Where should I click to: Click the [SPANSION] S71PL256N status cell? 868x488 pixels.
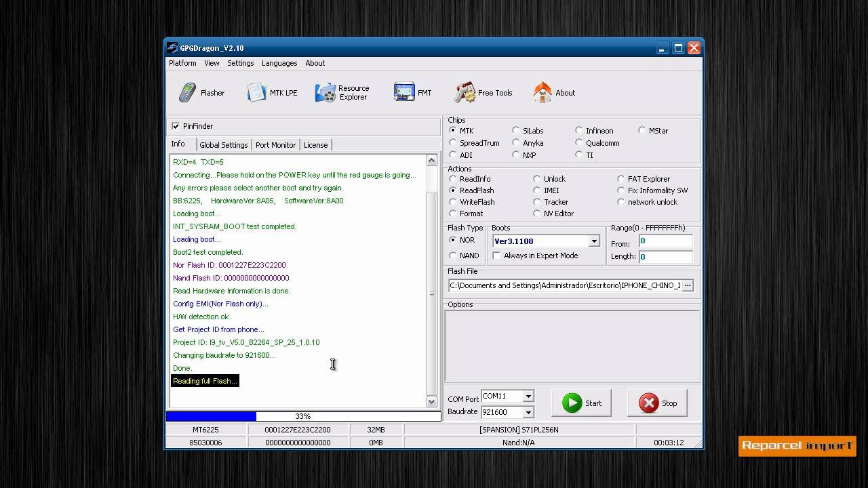(x=519, y=430)
